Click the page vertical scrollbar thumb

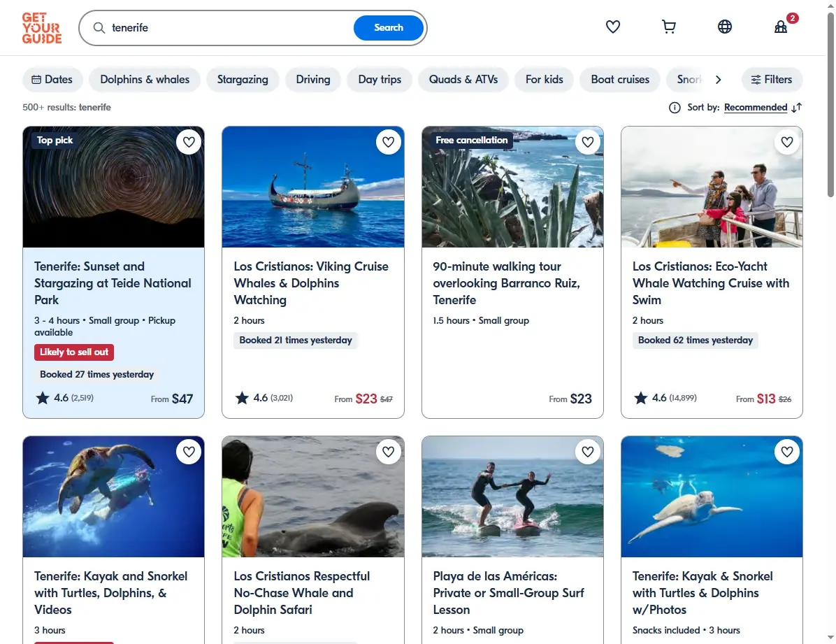[830, 104]
